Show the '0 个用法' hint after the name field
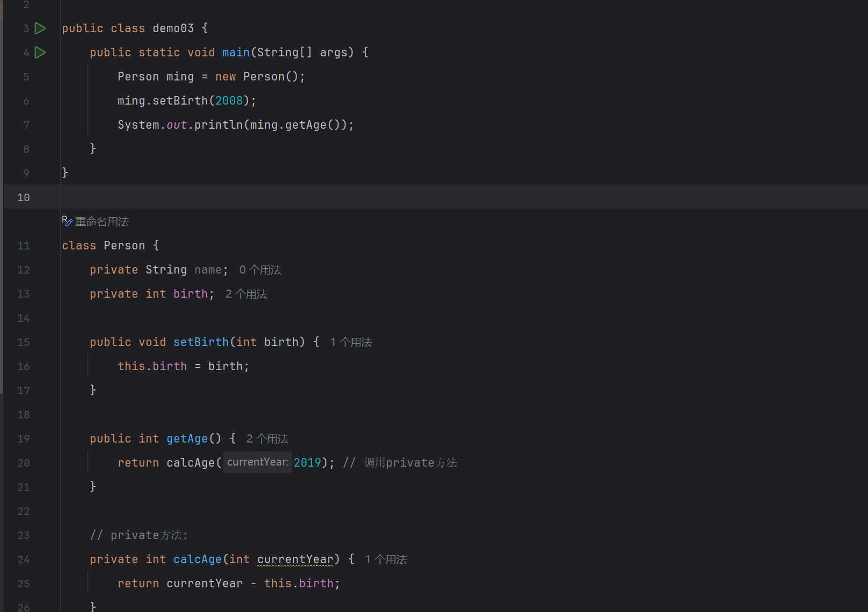 (x=260, y=270)
